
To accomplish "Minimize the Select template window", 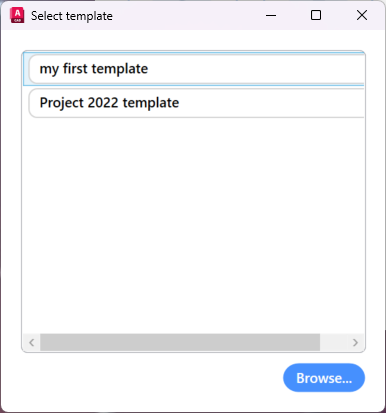I will click(271, 15).
